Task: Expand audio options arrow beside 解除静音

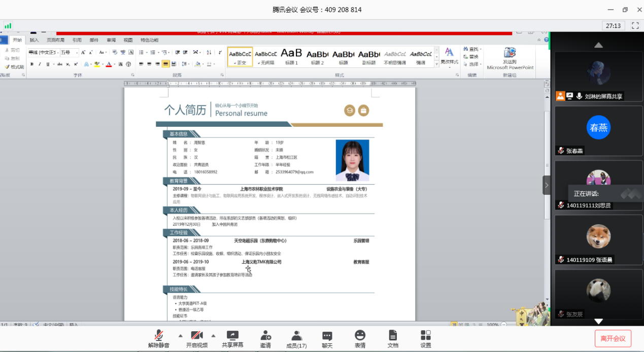Action: point(180,336)
